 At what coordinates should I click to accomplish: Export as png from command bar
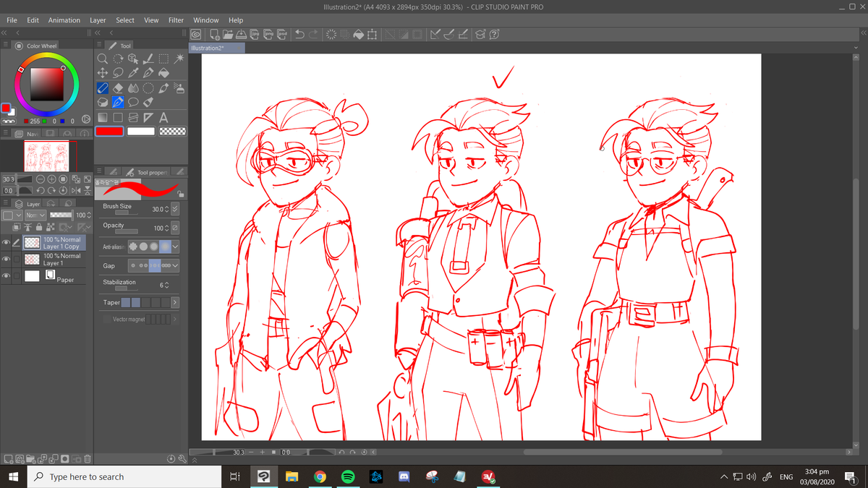268,34
